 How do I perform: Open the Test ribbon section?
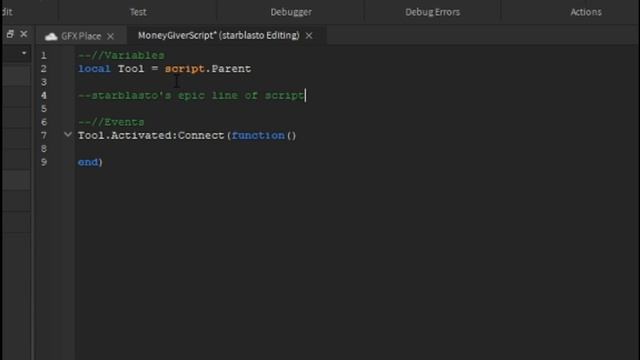tap(138, 12)
